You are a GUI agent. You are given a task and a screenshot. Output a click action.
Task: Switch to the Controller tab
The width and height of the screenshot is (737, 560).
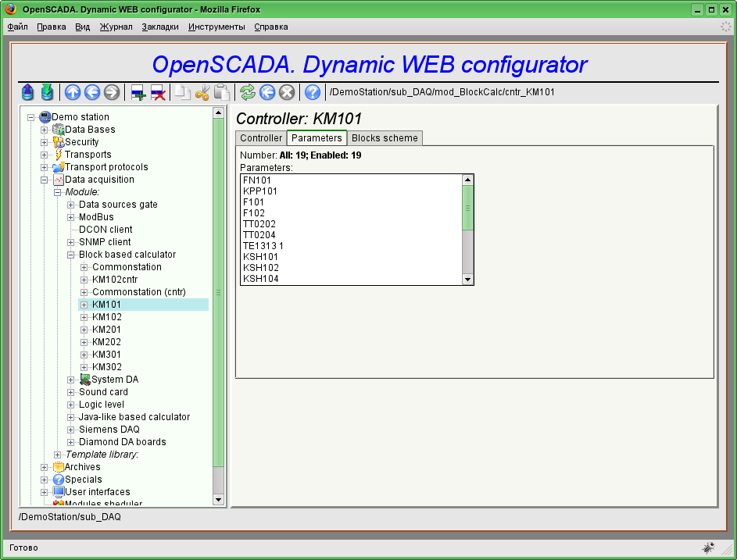(x=261, y=138)
